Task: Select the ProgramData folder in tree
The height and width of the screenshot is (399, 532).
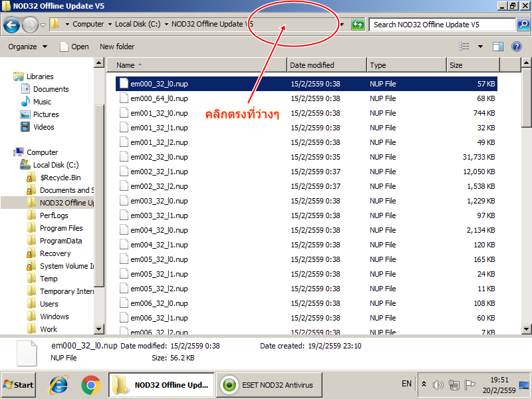Action: [61, 241]
